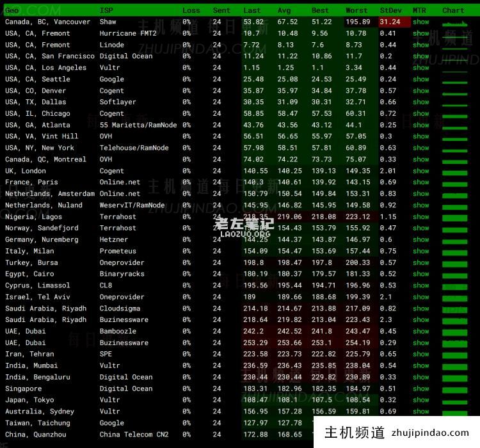480x448 pixels.
Task: Select the red StDev cell showing 31.24
Action: tap(390, 22)
